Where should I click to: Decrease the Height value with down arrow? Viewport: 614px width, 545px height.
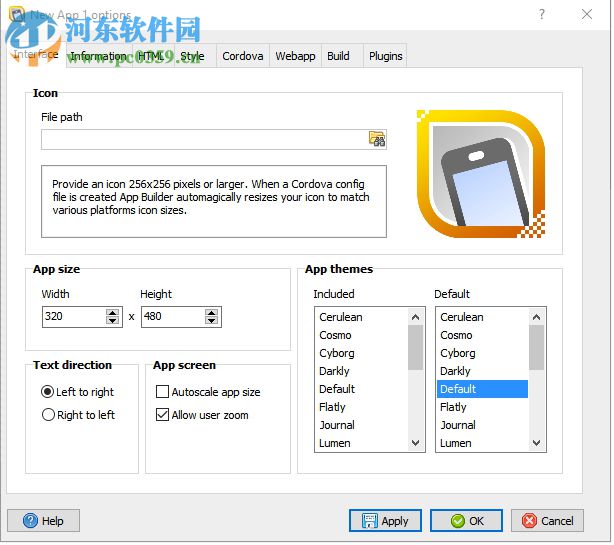pos(212,321)
